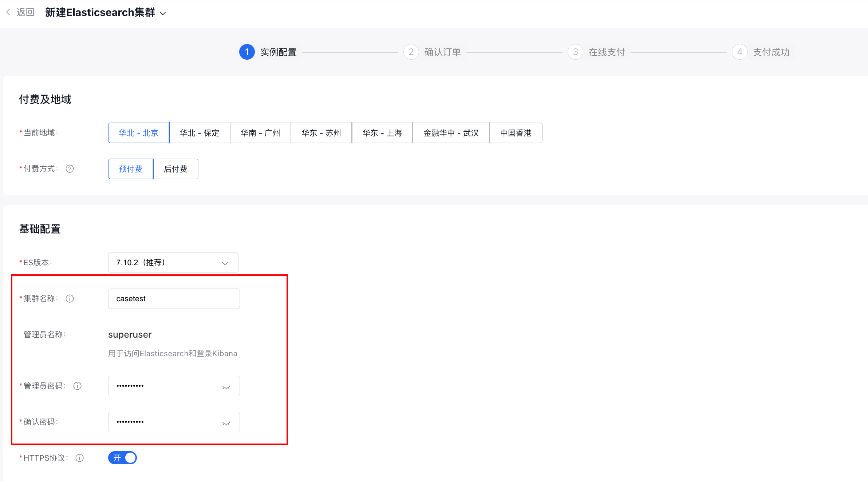Click step 1 circle 实例配置
Image resolution: width=868 pixels, height=481 pixels.
[246, 52]
